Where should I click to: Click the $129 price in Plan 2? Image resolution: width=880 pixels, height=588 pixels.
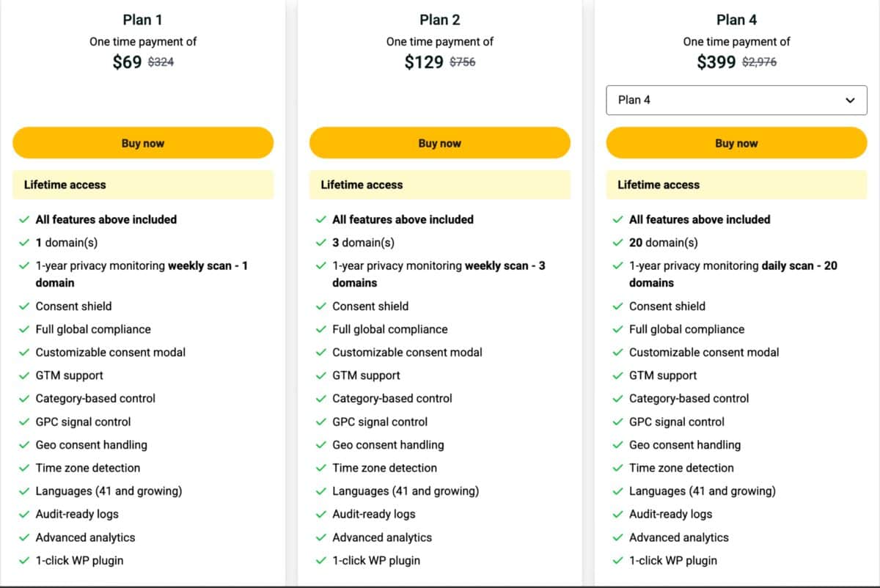click(x=424, y=62)
